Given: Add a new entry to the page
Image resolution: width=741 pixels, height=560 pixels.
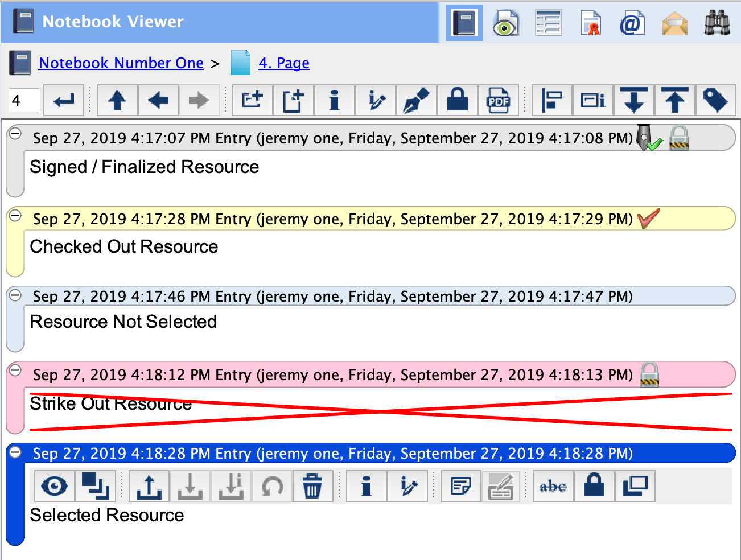Looking at the screenshot, I should (252, 100).
